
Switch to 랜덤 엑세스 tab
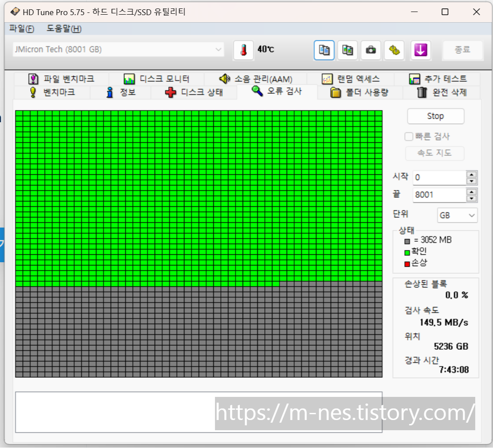(x=350, y=79)
